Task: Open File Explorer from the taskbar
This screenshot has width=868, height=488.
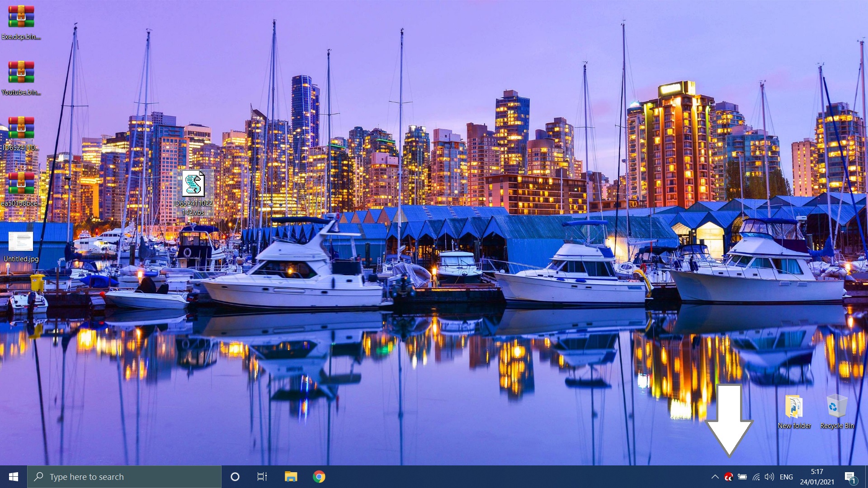Action: (x=291, y=477)
